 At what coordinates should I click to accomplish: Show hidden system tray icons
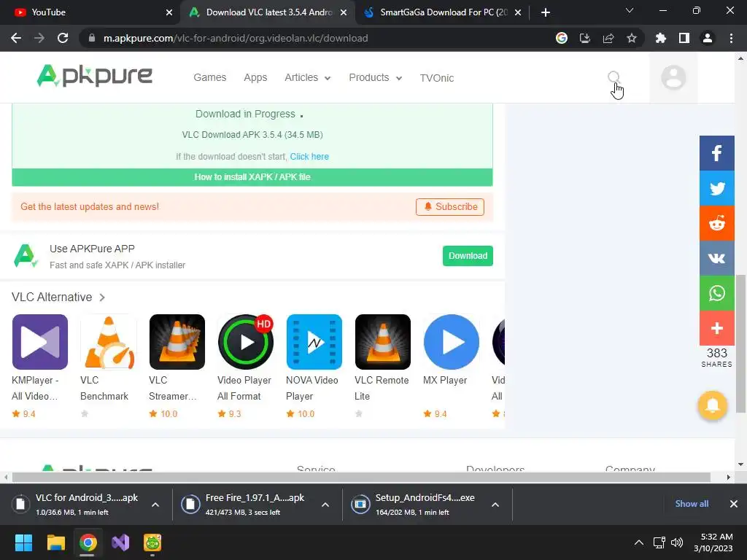pyautogui.click(x=639, y=542)
